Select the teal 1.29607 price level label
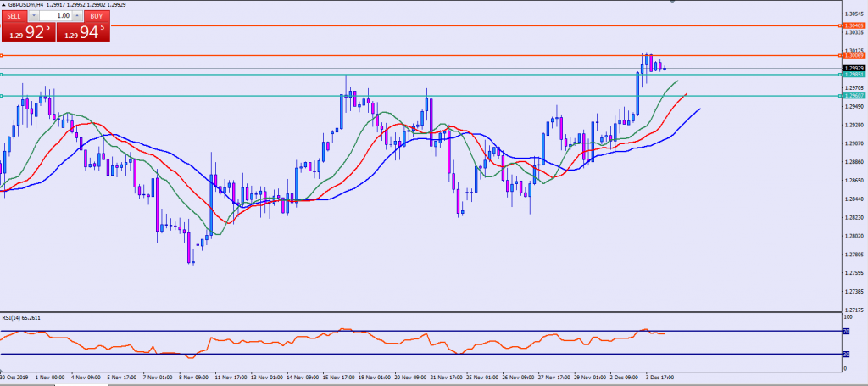Image resolution: width=868 pixels, height=386 pixels. [x=854, y=96]
